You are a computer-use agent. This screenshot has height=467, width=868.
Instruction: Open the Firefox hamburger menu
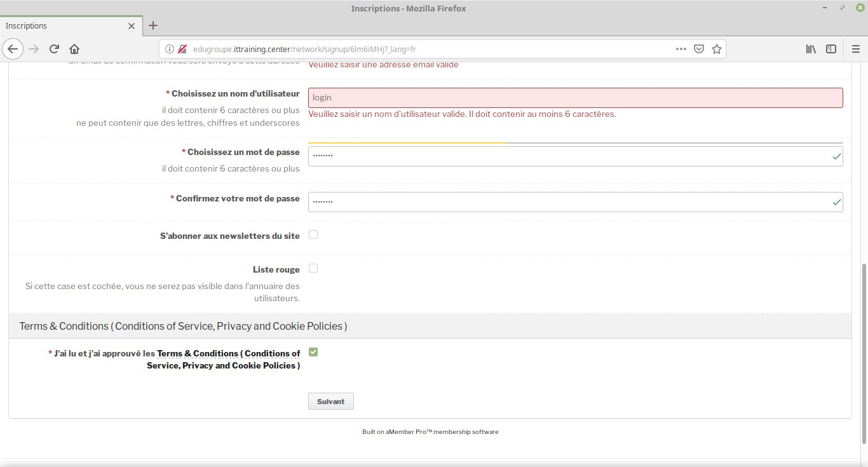(855, 49)
